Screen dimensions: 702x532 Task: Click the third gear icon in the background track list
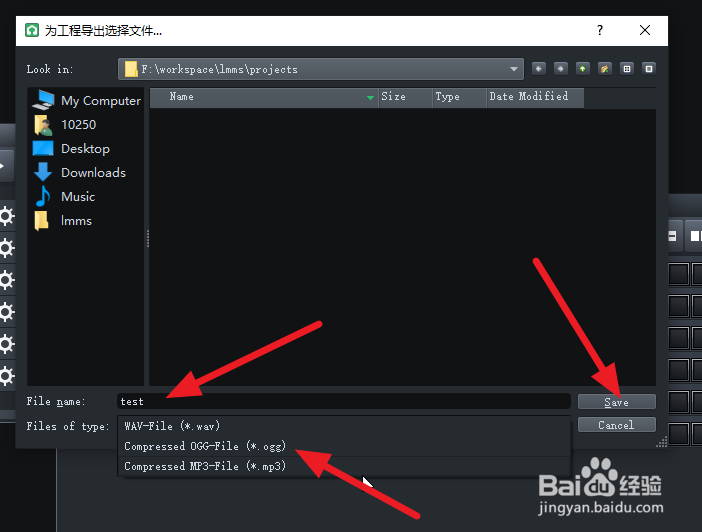[6, 280]
